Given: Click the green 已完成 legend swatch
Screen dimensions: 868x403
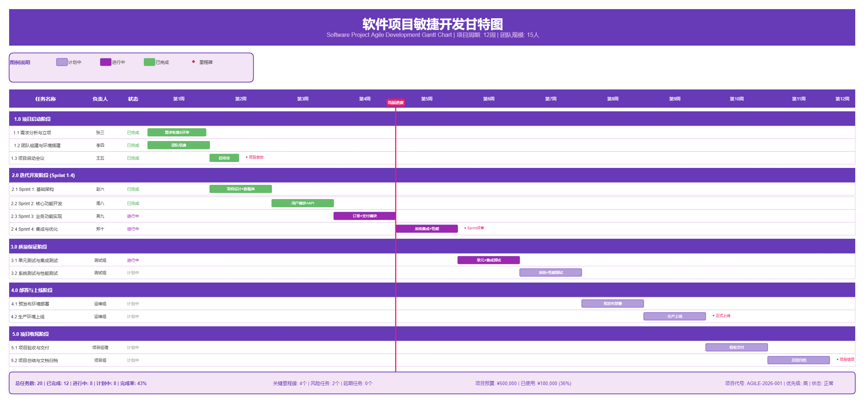Looking at the screenshot, I should click(x=149, y=62).
